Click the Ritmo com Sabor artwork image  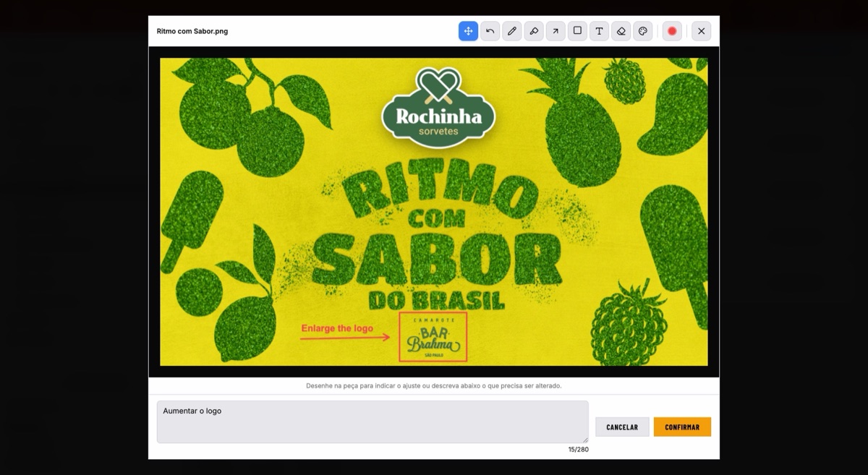(434, 212)
